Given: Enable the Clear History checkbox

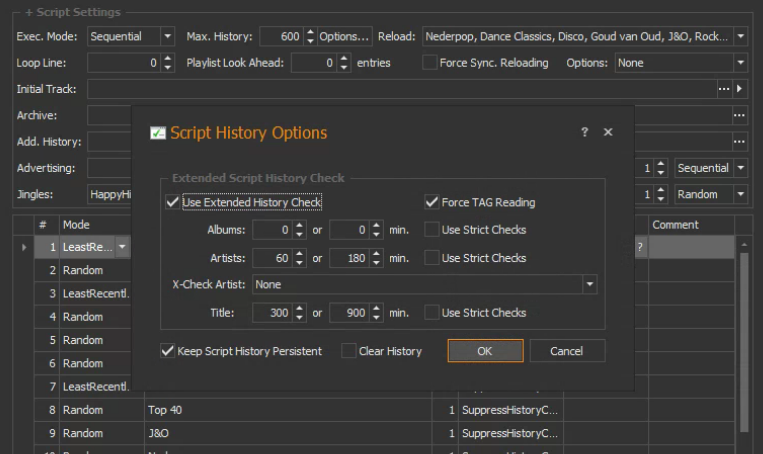Looking at the screenshot, I should [x=348, y=351].
